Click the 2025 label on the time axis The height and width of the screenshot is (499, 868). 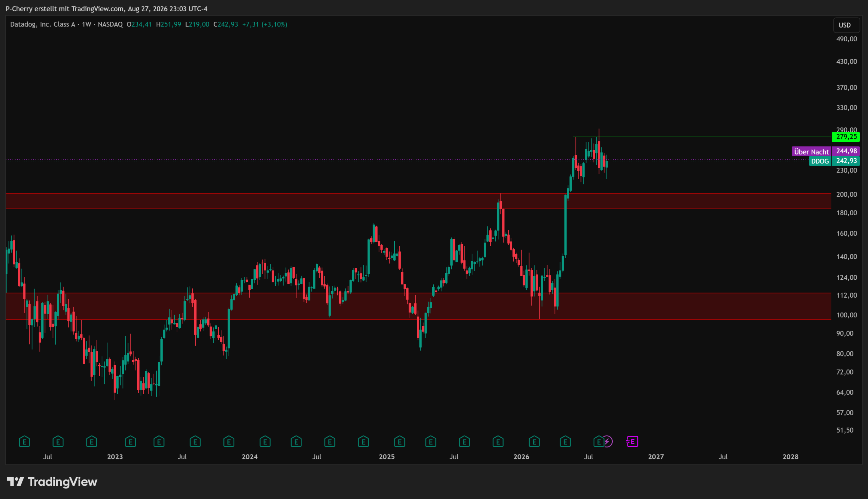click(x=387, y=457)
